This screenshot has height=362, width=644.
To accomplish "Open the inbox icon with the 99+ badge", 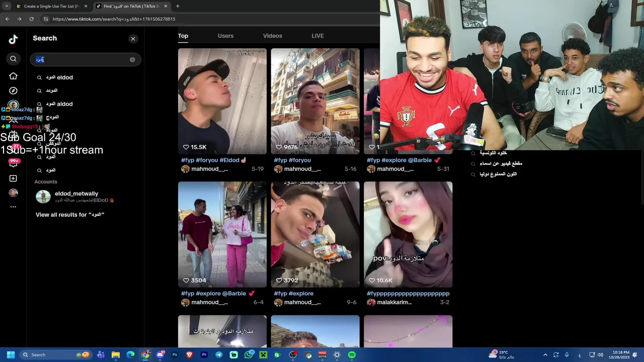I will pyautogui.click(x=13, y=163).
